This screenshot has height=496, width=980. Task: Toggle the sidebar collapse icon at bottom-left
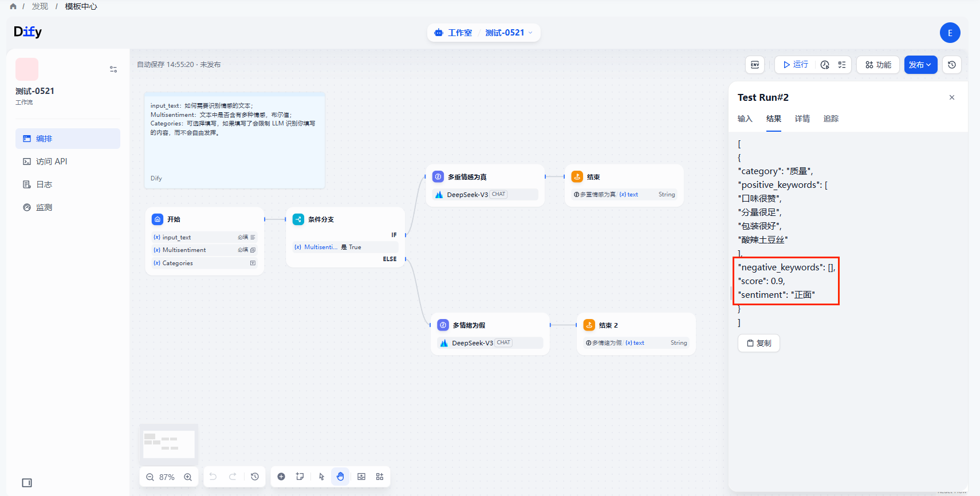pos(27,483)
